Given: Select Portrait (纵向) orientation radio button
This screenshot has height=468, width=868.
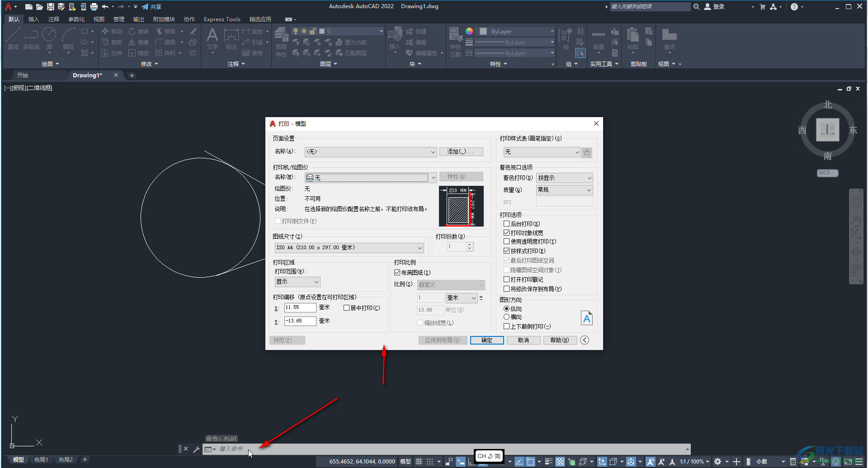Looking at the screenshot, I should (x=507, y=309).
